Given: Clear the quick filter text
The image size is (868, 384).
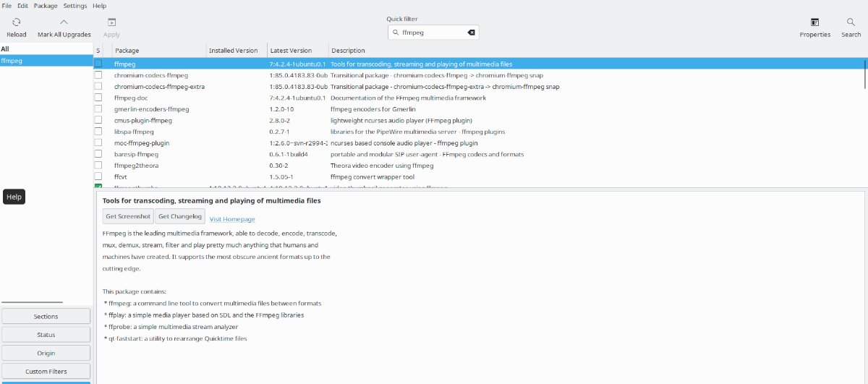Looking at the screenshot, I should tap(471, 33).
